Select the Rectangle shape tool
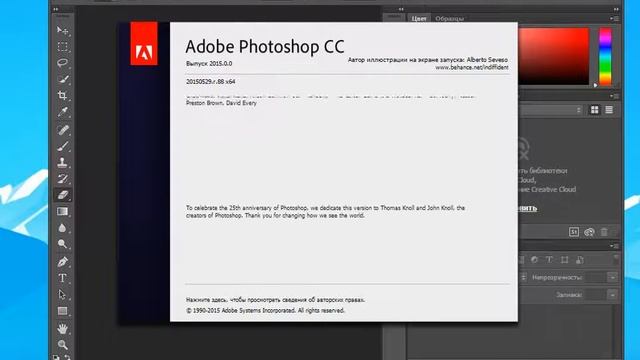640x360 pixels. point(62,311)
